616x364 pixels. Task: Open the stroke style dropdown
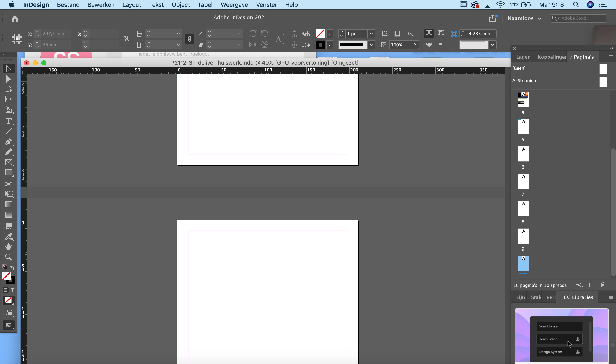371,45
